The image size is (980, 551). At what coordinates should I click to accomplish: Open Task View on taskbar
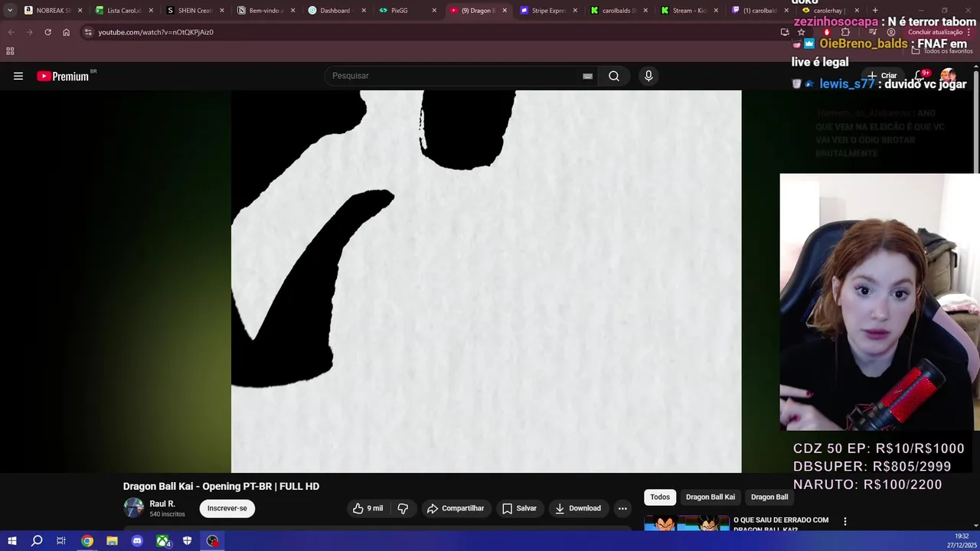click(x=61, y=541)
